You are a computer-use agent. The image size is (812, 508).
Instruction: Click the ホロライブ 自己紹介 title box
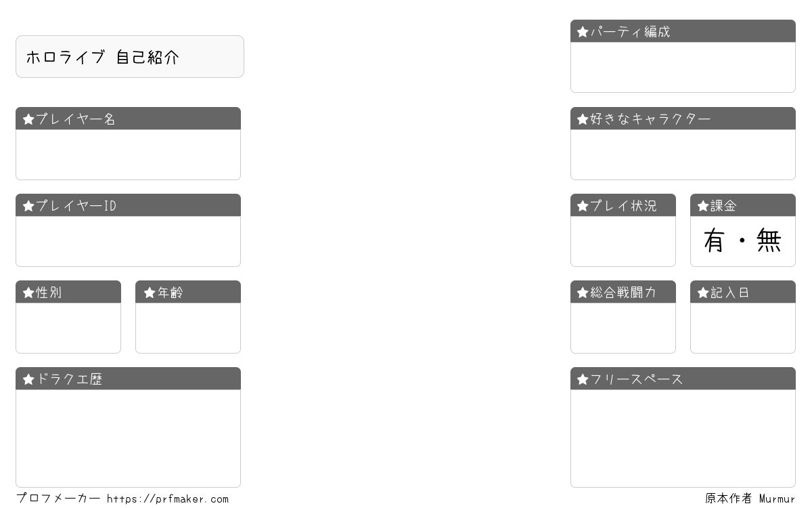tap(130, 57)
